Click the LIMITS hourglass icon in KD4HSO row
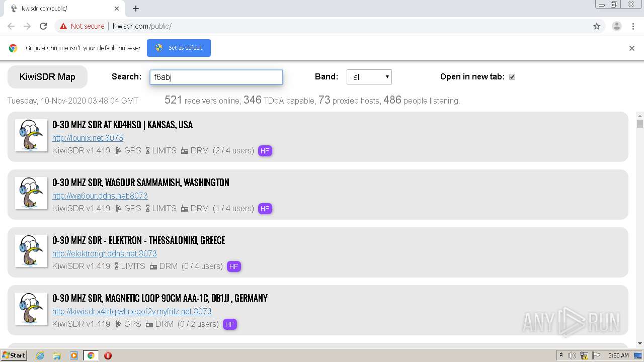The height and width of the screenshot is (362, 644). 148,151
